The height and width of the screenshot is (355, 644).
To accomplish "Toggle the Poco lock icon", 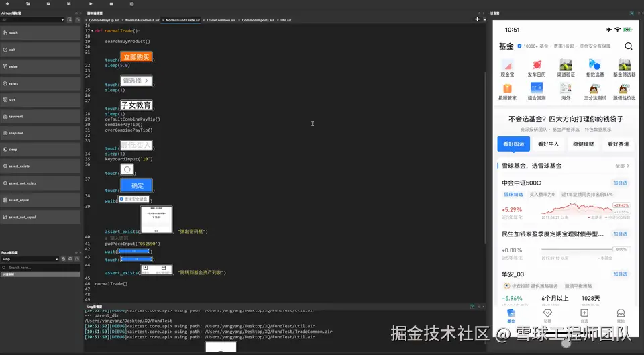I will (63, 259).
